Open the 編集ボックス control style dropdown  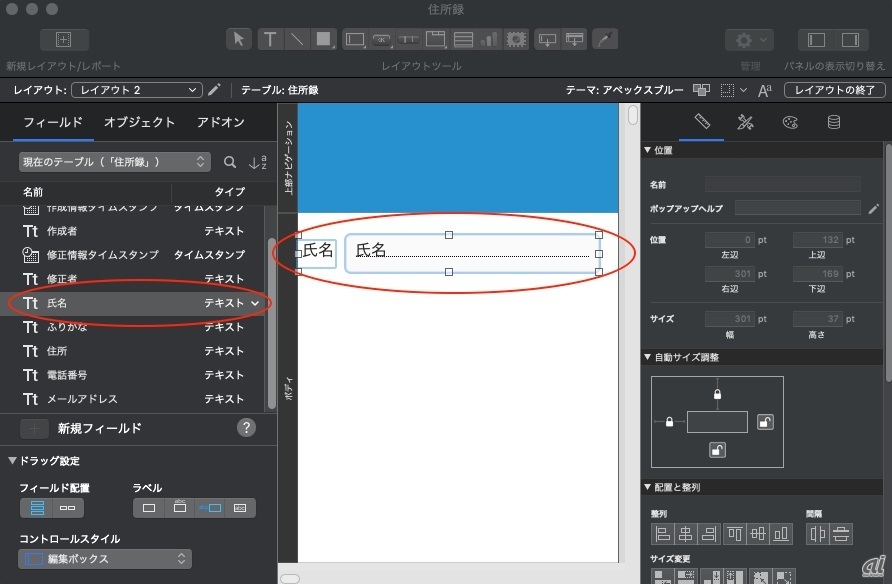click(x=106, y=559)
